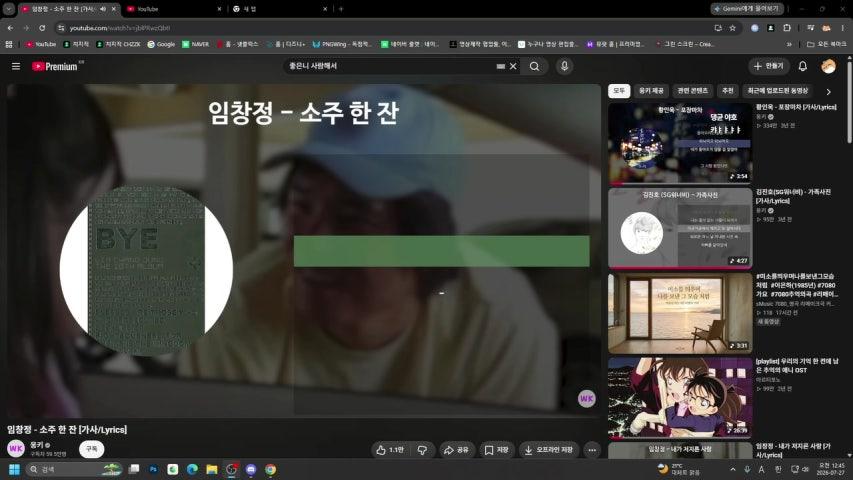Select the 모두 filter chip
The width and height of the screenshot is (853, 480).
[619, 91]
